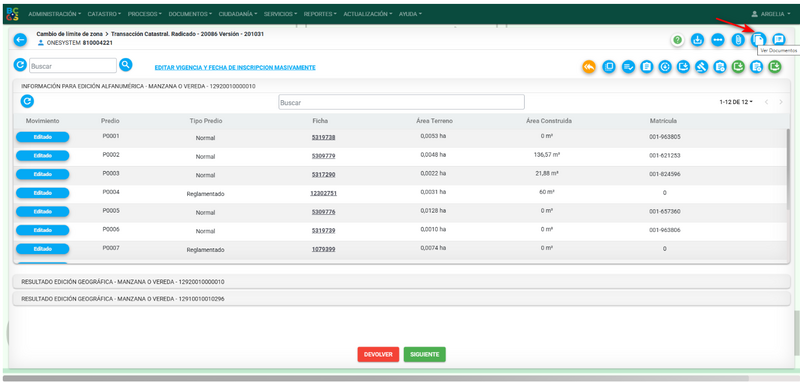800x382 pixels.
Task: Expand Resultado Edición Geográfica 12910010010296 panel
Action: pyautogui.click(x=402, y=299)
